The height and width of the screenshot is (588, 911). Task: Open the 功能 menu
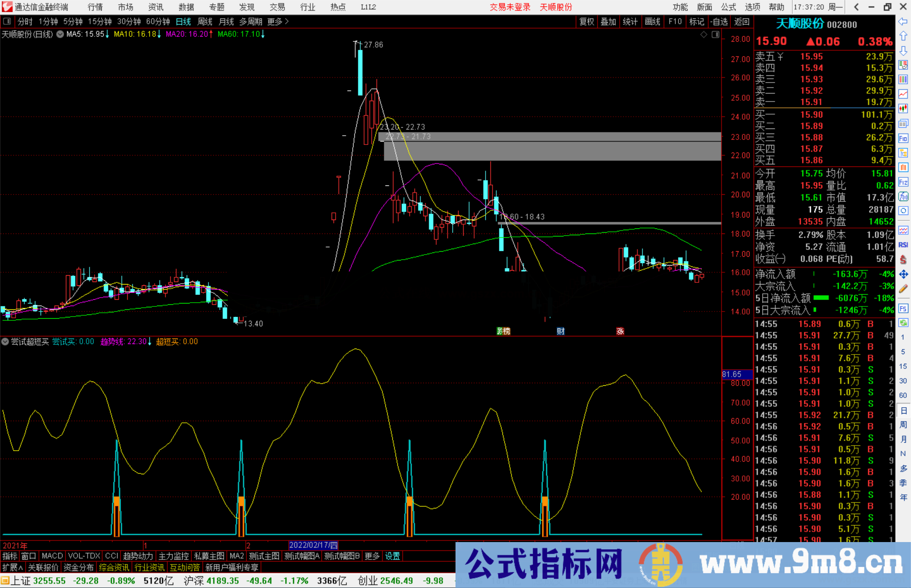[680, 7]
